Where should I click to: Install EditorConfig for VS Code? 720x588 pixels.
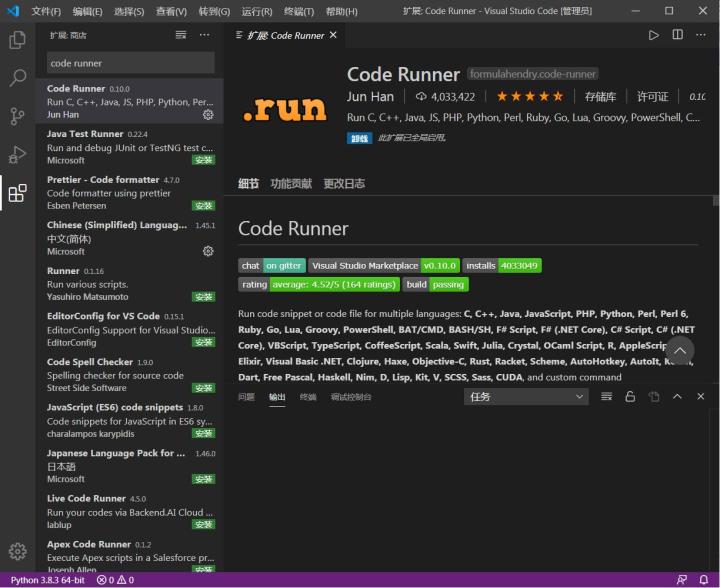click(203, 342)
